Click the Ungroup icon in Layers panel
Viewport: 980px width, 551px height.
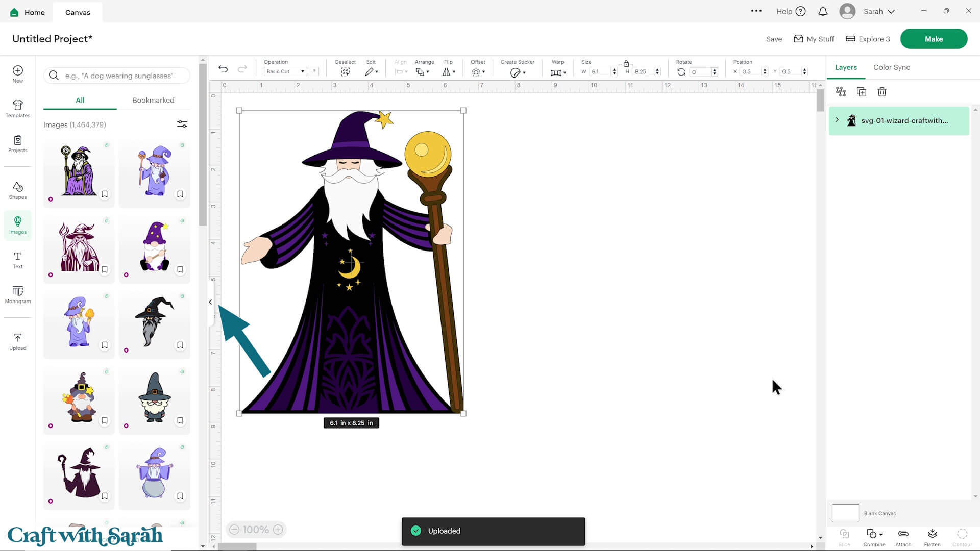841,92
